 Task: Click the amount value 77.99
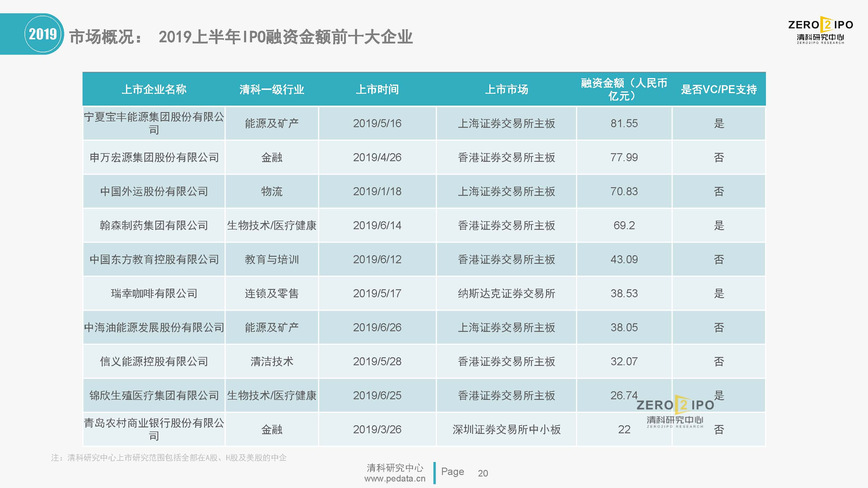[x=624, y=157]
